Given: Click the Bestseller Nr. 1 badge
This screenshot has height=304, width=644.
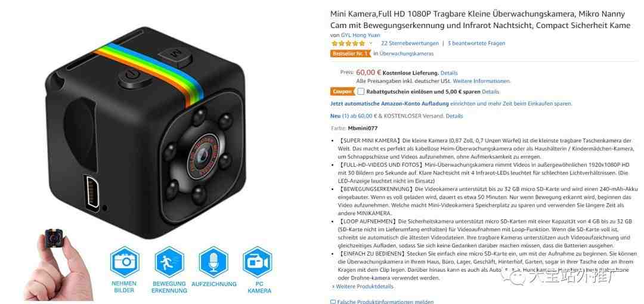Looking at the screenshot, I should (350, 54).
